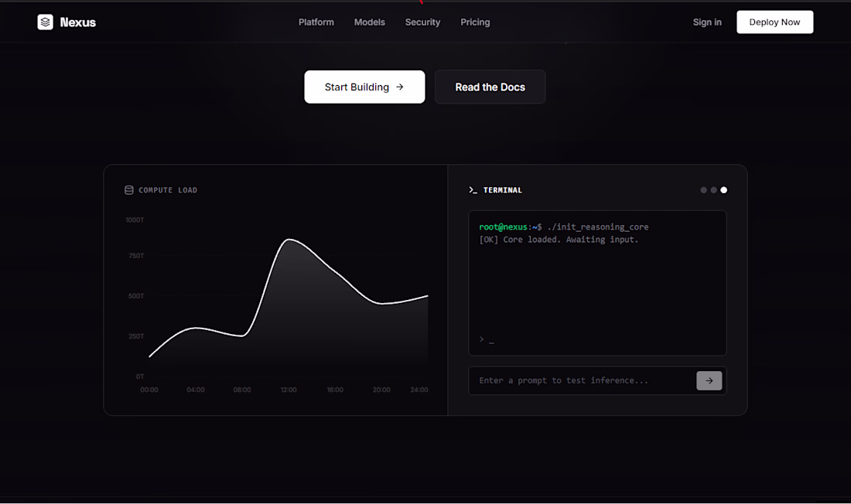This screenshot has height=504, width=851.
Task: Click the 16:00 time axis label
Action: point(335,390)
